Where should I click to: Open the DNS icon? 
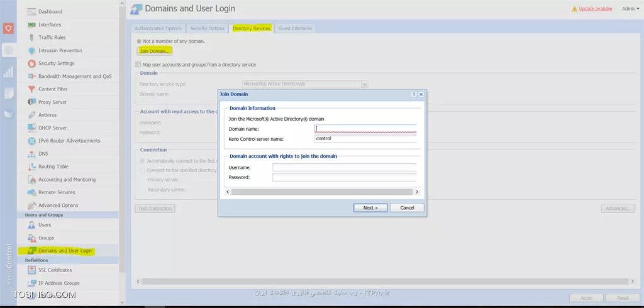[x=32, y=154]
